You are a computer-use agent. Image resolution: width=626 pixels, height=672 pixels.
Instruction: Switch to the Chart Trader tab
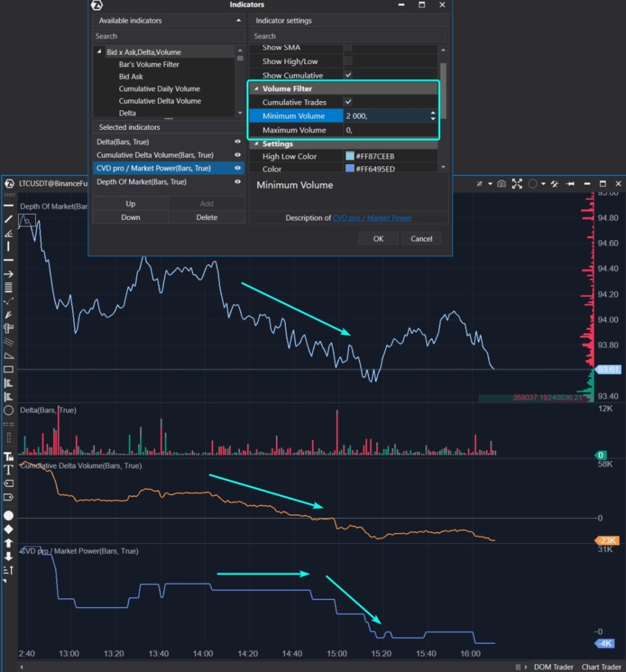coord(601,667)
